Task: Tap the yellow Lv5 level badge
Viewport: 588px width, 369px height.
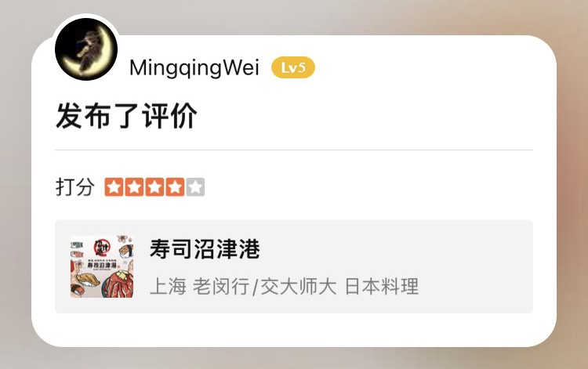Action: point(293,68)
